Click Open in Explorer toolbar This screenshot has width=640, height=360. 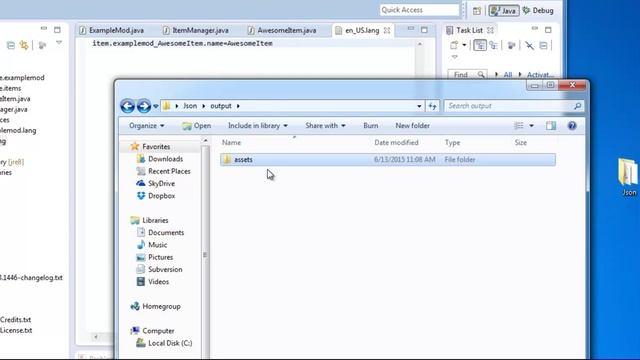tap(197, 126)
